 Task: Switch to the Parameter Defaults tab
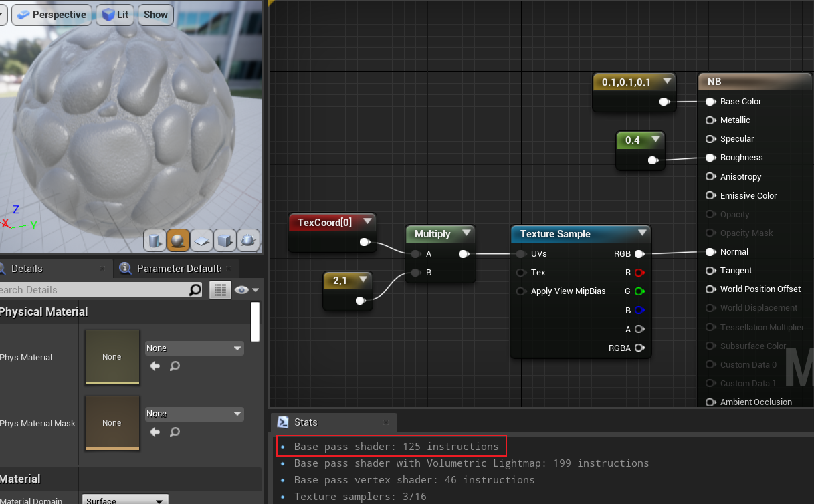pos(176,268)
